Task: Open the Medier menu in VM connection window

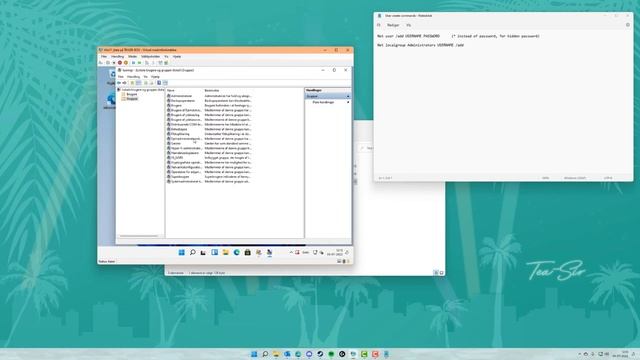Action: click(x=132, y=57)
